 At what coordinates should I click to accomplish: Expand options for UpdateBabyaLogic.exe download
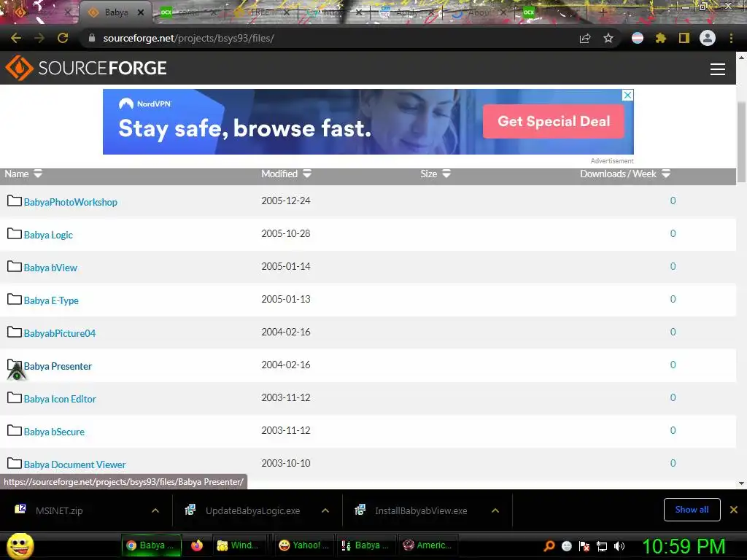pyautogui.click(x=325, y=510)
